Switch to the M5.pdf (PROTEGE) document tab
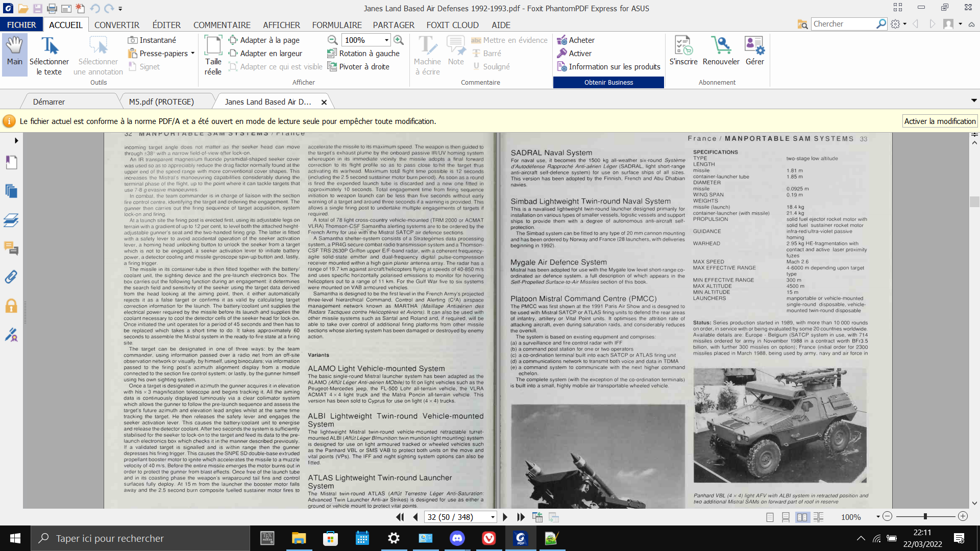This screenshot has width=980, height=551. [x=161, y=102]
